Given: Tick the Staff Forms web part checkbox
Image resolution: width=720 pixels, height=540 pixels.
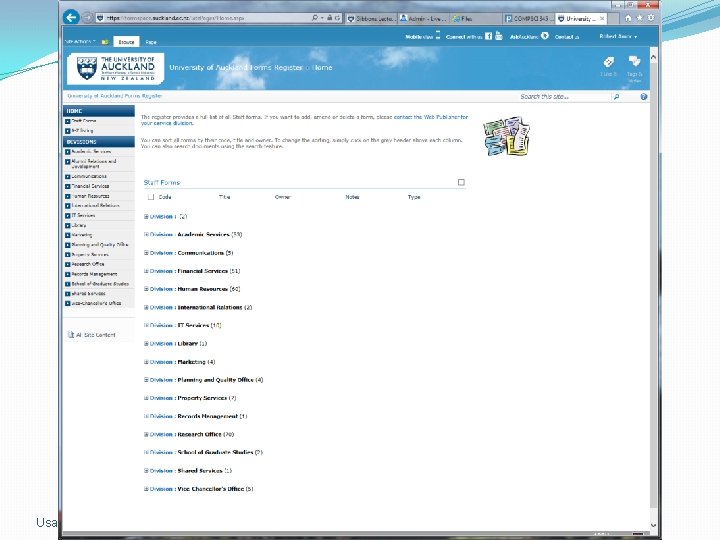Looking at the screenshot, I should tap(461, 182).
